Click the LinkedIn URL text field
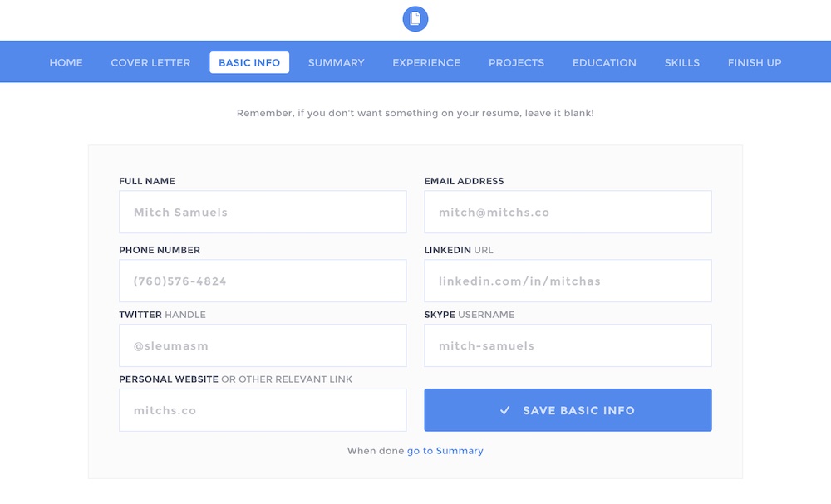The image size is (831, 504). [x=568, y=281]
